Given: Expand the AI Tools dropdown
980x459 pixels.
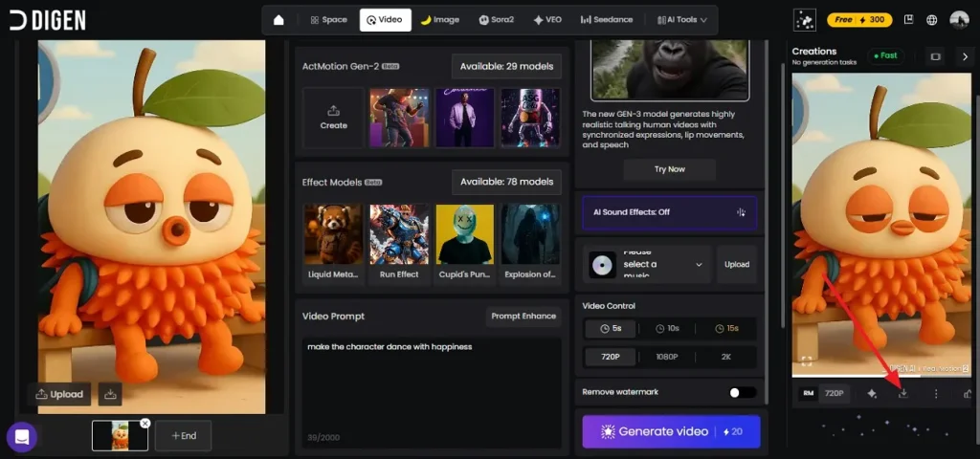Looking at the screenshot, I should (681, 20).
